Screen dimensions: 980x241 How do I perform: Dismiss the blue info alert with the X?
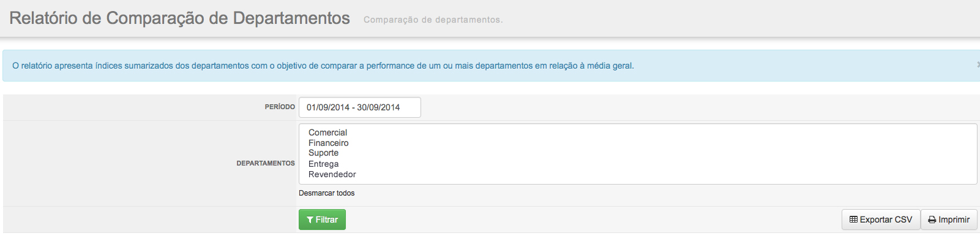point(978,64)
